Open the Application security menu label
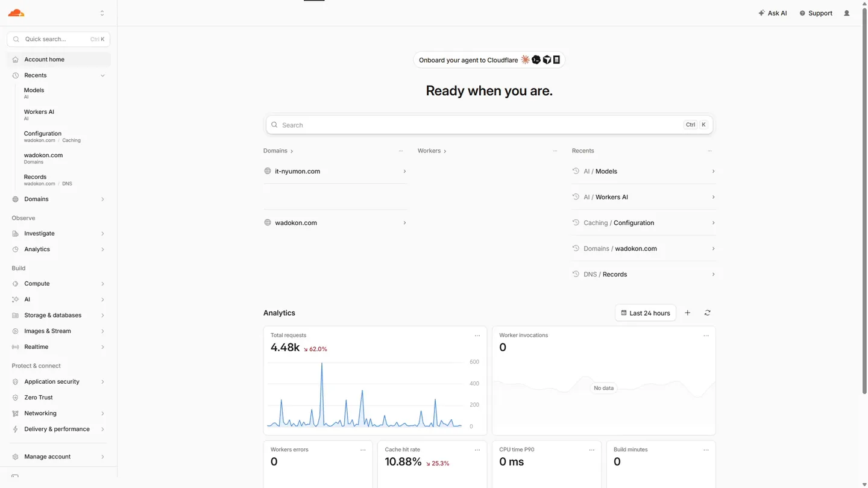This screenshot has height=488, width=868. (52, 382)
